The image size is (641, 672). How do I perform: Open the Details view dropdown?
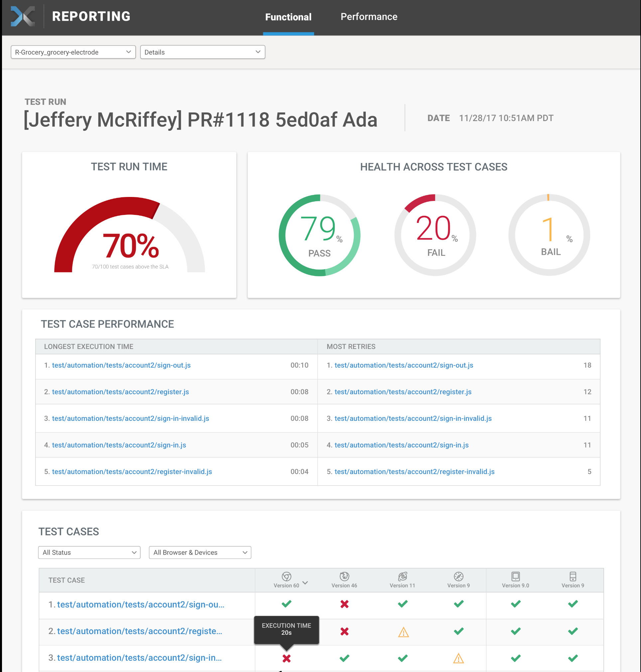point(202,52)
